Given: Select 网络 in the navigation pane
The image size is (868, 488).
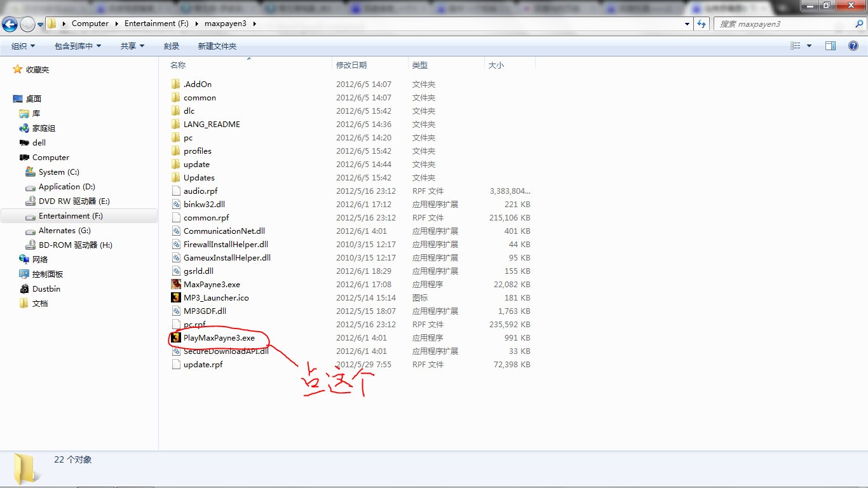Looking at the screenshot, I should (x=40, y=260).
